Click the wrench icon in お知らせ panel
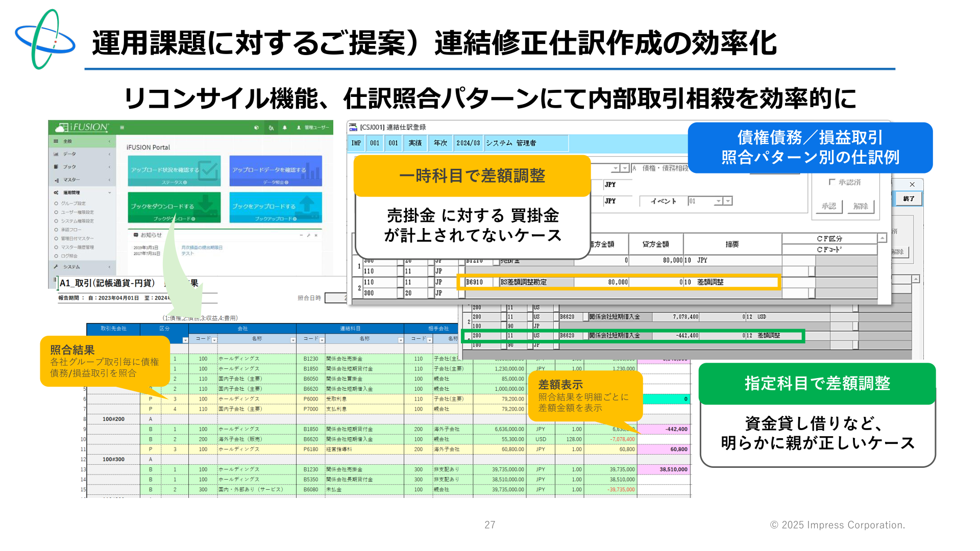980x551 pixels. click(308, 235)
